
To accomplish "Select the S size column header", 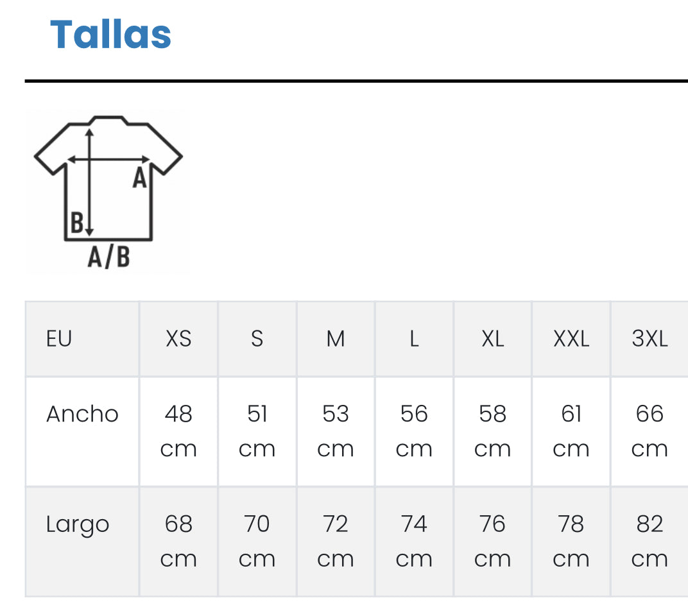I will (257, 339).
